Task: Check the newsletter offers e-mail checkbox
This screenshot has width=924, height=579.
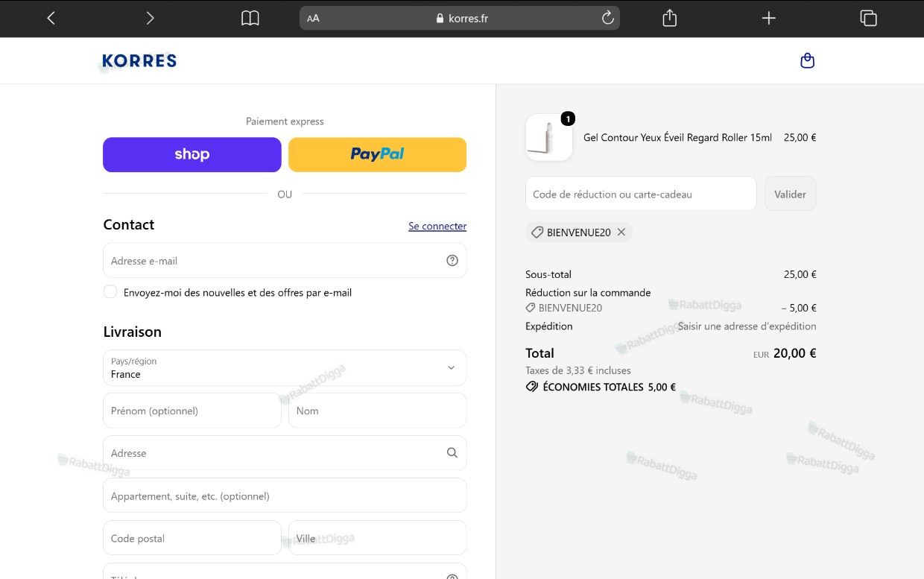Action: click(110, 292)
